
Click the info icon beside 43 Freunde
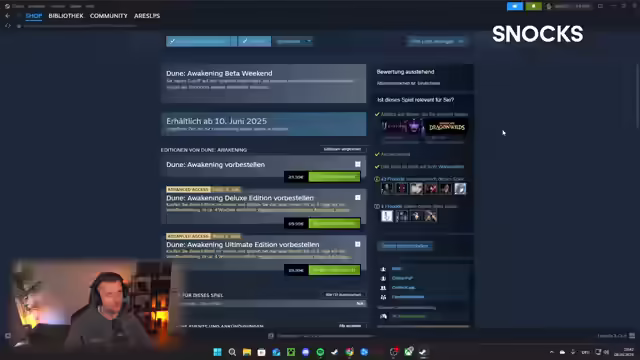click(x=377, y=179)
